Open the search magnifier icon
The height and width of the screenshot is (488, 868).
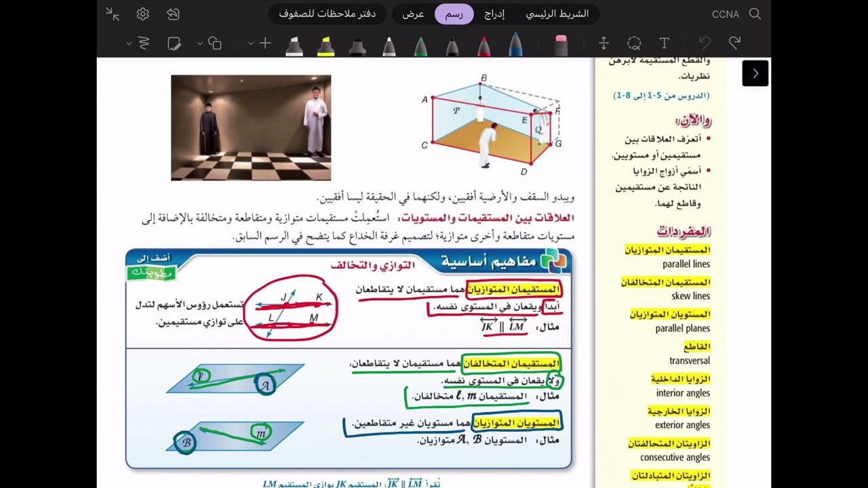pos(755,14)
